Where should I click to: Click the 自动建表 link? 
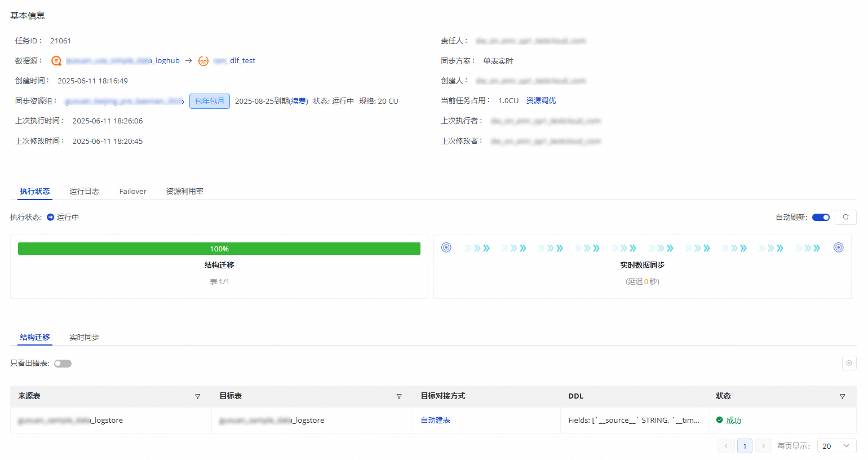point(436,421)
